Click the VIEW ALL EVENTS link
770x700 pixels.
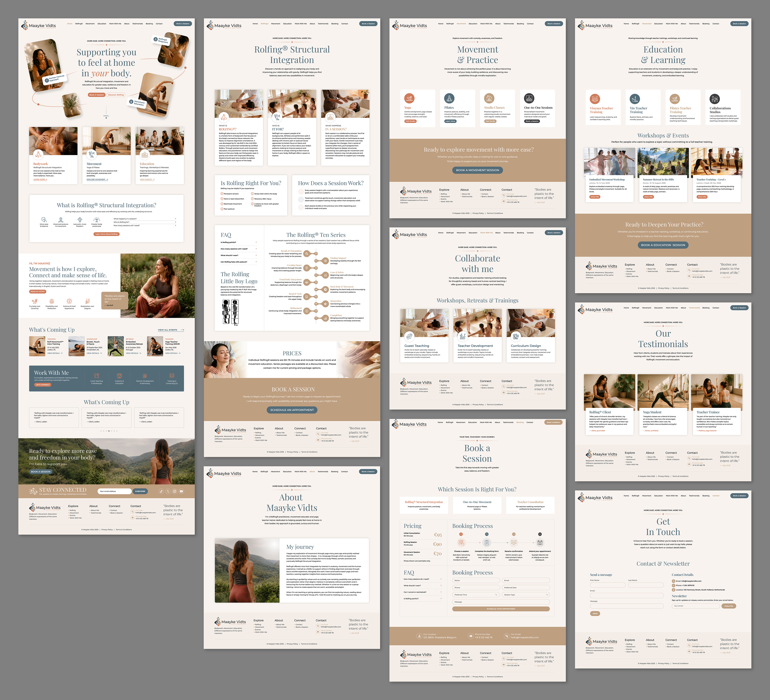[171, 330]
